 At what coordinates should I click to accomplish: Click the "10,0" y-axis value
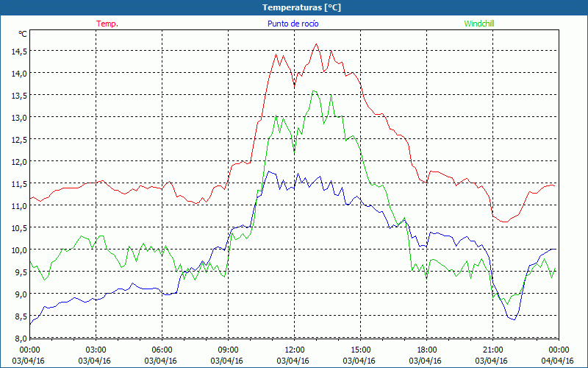click(x=19, y=250)
